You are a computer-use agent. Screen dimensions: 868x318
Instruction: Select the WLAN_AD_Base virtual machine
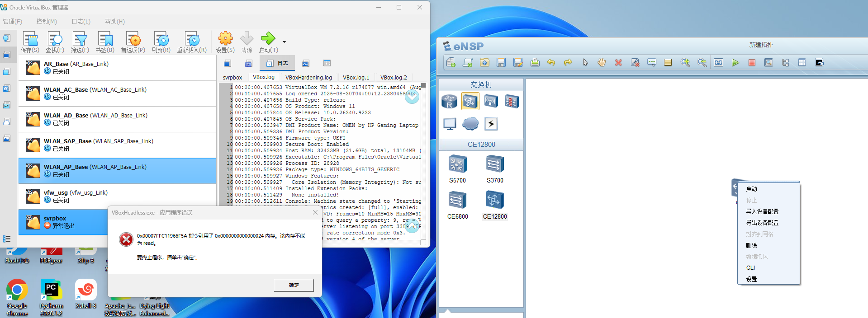coord(118,119)
